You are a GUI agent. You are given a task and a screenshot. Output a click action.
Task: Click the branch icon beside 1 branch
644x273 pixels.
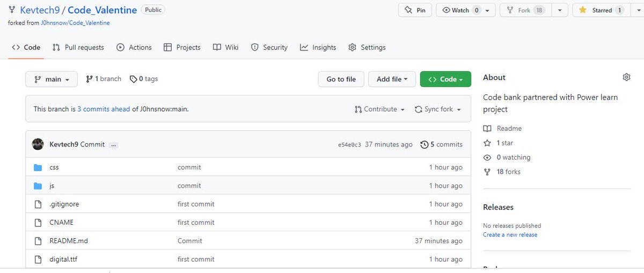89,79
